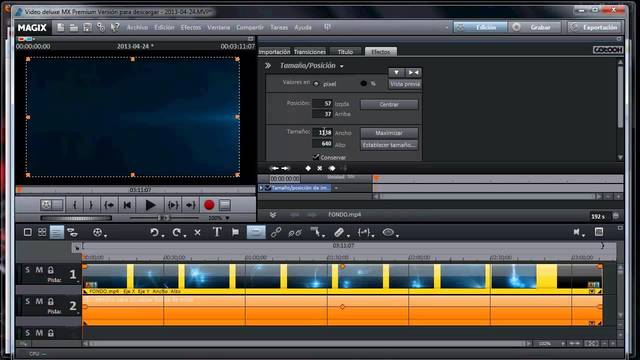Image resolution: width=640 pixels, height=360 pixels.
Task: Expand the Tamaño/posición keyframe track row
Action: click(261, 188)
